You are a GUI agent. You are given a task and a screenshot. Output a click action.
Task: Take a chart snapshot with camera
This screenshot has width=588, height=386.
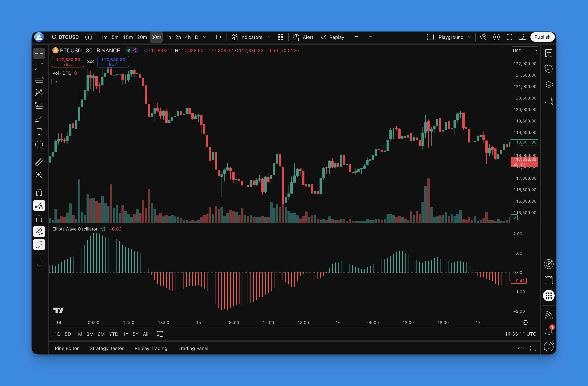(x=522, y=37)
